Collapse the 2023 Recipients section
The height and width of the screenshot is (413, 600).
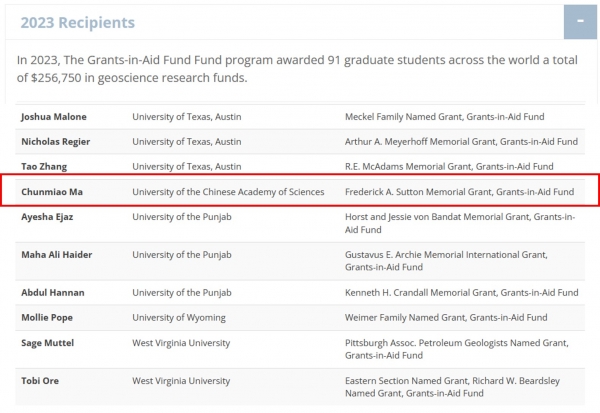tap(580, 22)
